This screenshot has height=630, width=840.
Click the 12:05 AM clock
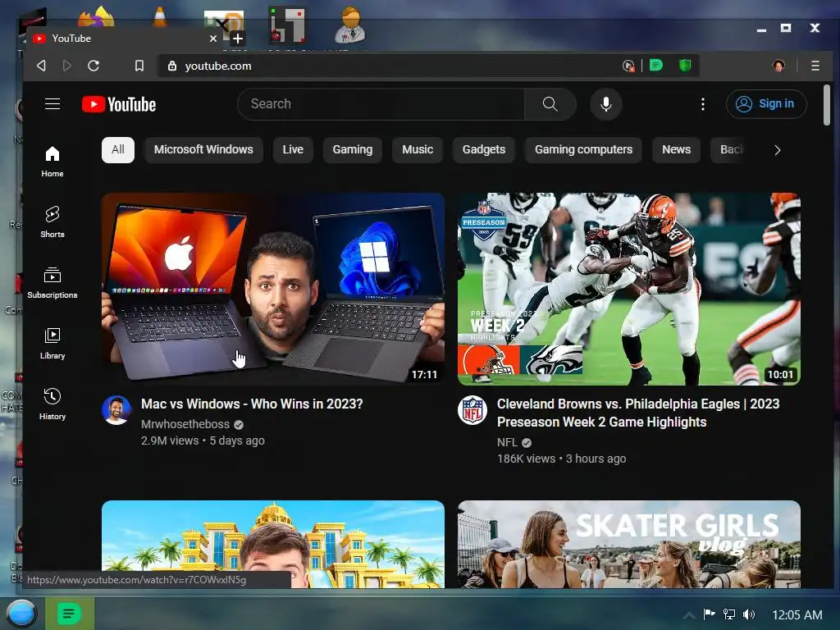click(797, 615)
